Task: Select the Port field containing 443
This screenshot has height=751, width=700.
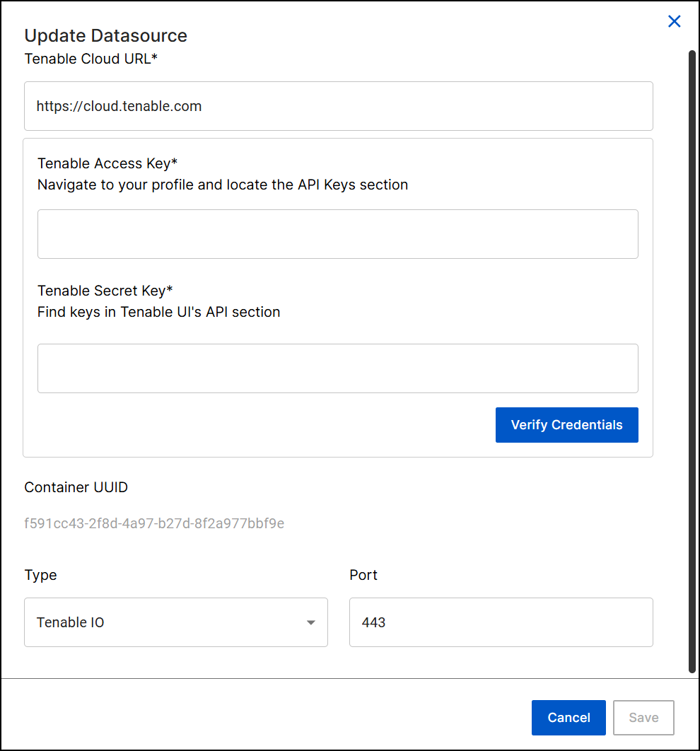Action: [501, 622]
